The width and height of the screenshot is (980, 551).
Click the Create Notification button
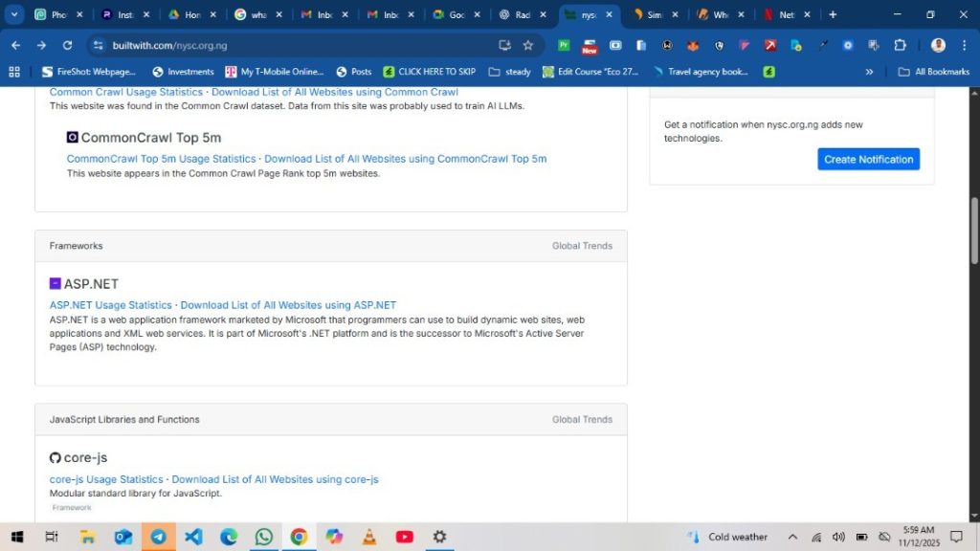click(868, 160)
